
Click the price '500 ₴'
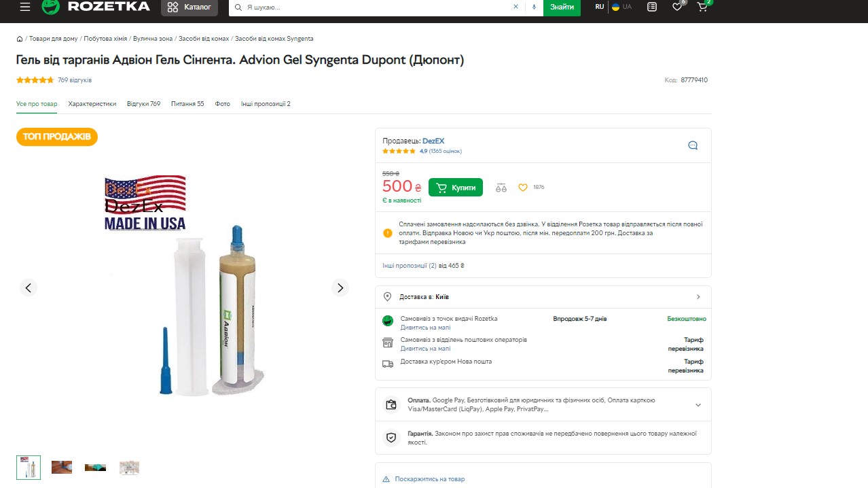pyautogui.click(x=401, y=186)
